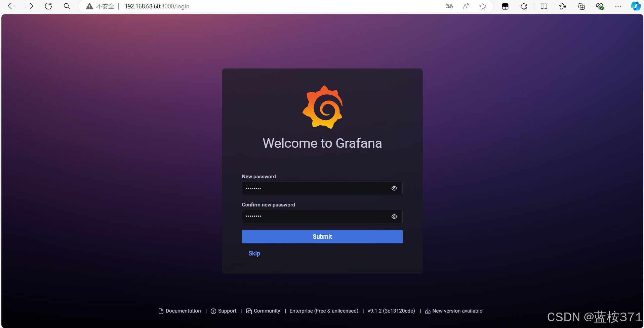Click the address bar URL 192.168.68.60:3000/login
The width and height of the screenshot is (644, 328).
157,6
